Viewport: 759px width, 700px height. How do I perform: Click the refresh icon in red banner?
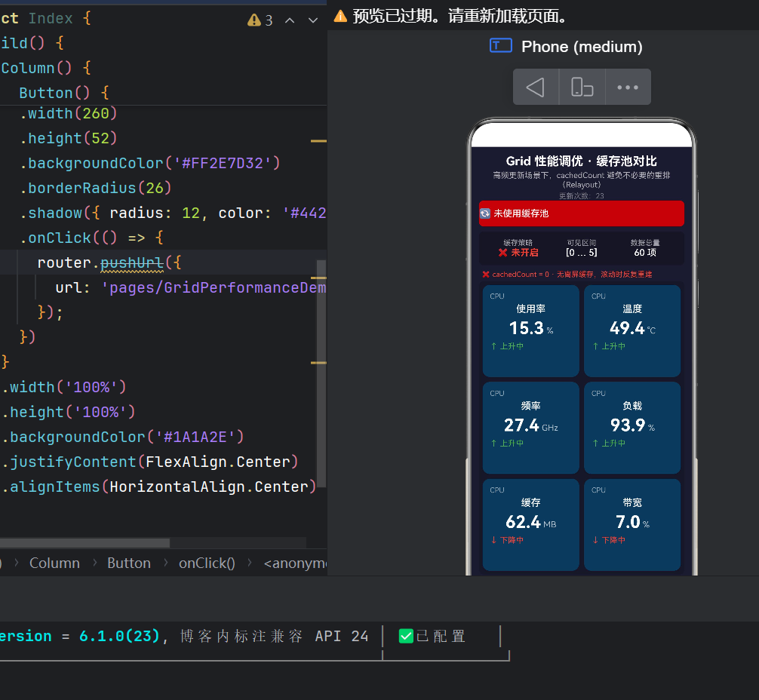pyautogui.click(x=485, y=213)
